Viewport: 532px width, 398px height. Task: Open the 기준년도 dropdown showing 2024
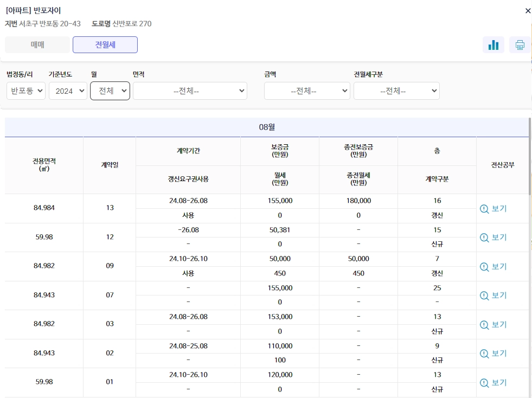pyautogui.click(x=68, y=91)
